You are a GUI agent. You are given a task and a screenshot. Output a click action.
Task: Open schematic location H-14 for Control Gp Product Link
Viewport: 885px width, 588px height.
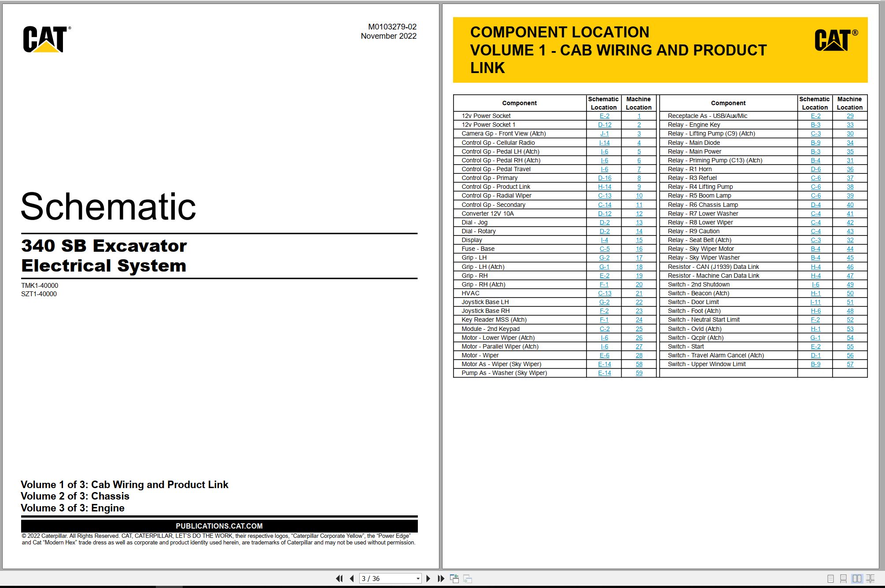tap(605, 187)
